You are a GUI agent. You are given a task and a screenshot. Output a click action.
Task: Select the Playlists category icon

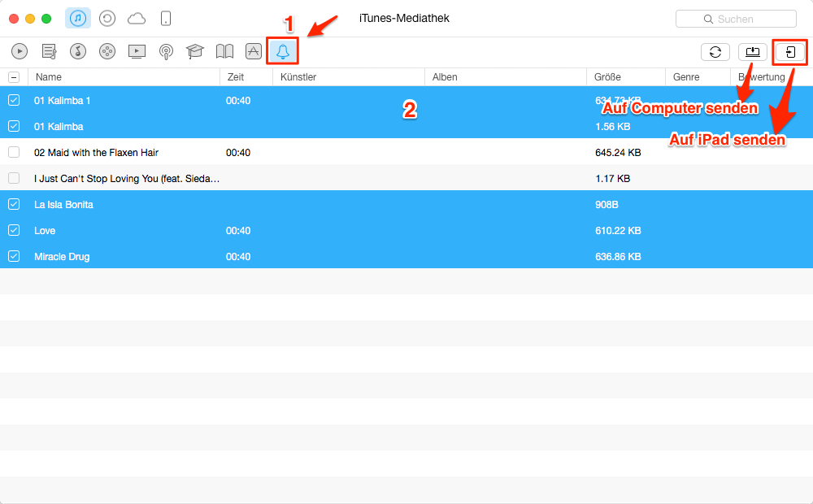point(50,51)
